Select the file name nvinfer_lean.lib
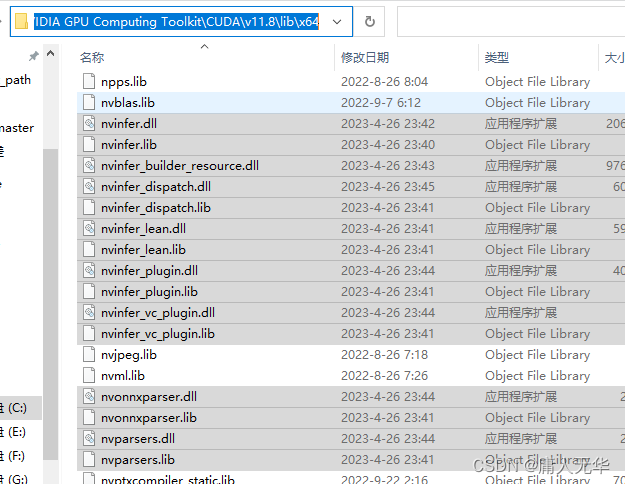This screenshot has height=484, width=625. coord(143,250)
